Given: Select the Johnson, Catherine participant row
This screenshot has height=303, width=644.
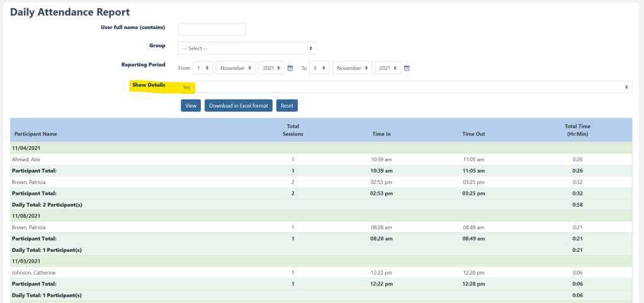Looking at the screenshot, I should pos(33,272).
